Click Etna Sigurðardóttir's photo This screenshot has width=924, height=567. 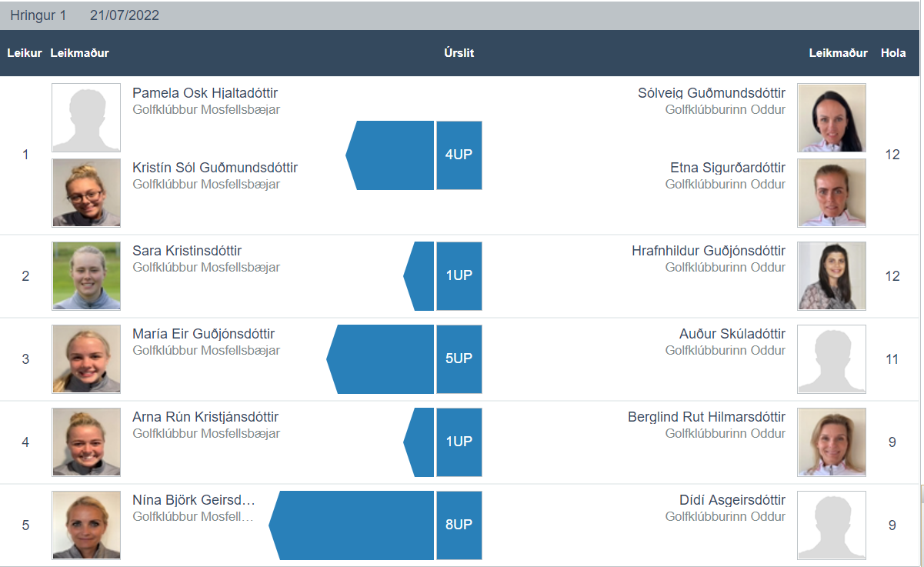(832, 193)
